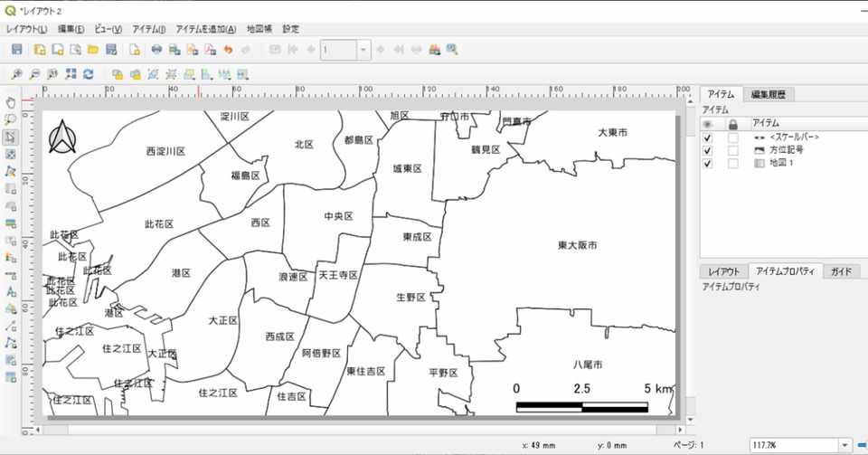Select the scale bar on the map canvas
This screenshot has height=455, width=868.
coord(592,397)
